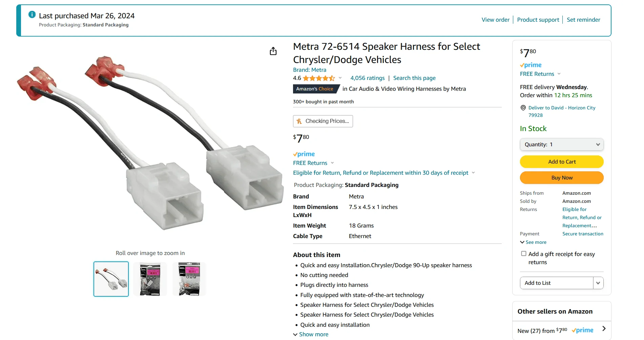Enable the gift receipt checkbox
Viewport: 644px width, 340px height.
pos(524,254)
